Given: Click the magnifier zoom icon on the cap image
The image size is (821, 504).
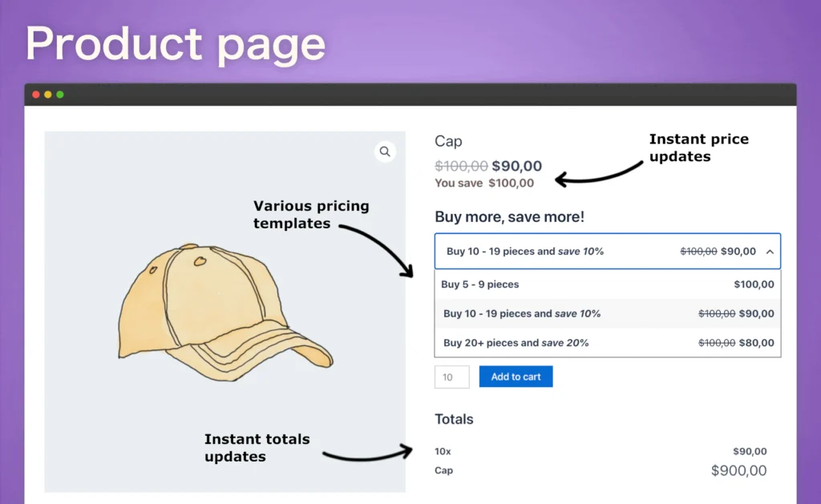Looking at the screenshot, I should coord(385,151).
